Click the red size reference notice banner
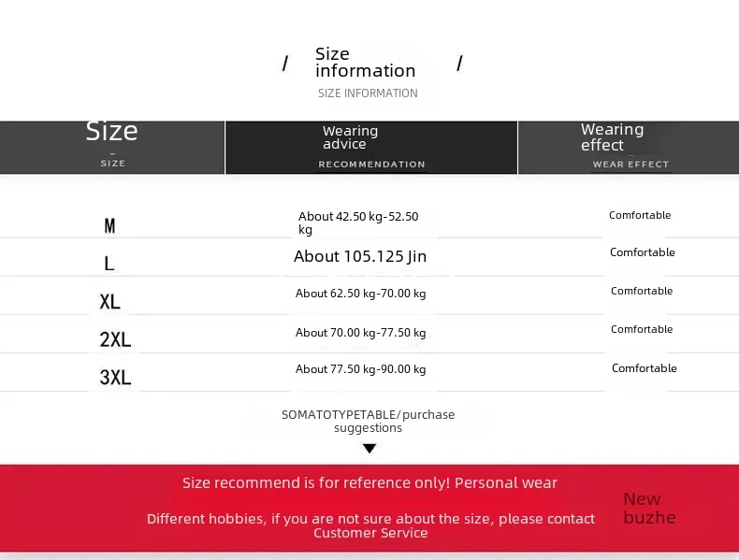739x560 pixels. 369,509
